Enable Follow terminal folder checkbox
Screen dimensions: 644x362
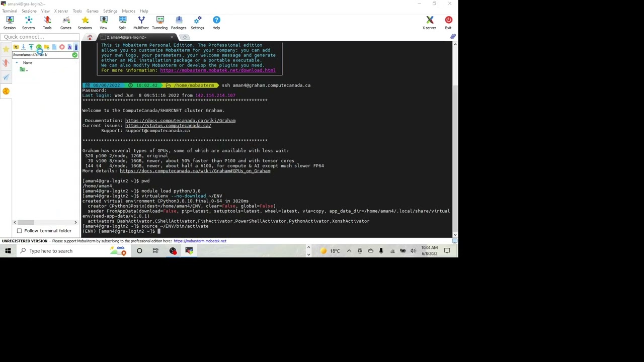tap(19, 231)
